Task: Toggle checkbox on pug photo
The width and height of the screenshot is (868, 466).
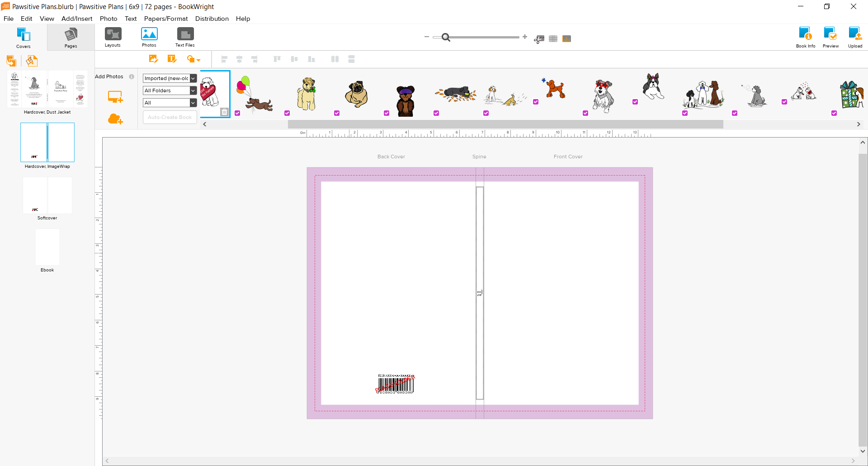Action: 337,113
